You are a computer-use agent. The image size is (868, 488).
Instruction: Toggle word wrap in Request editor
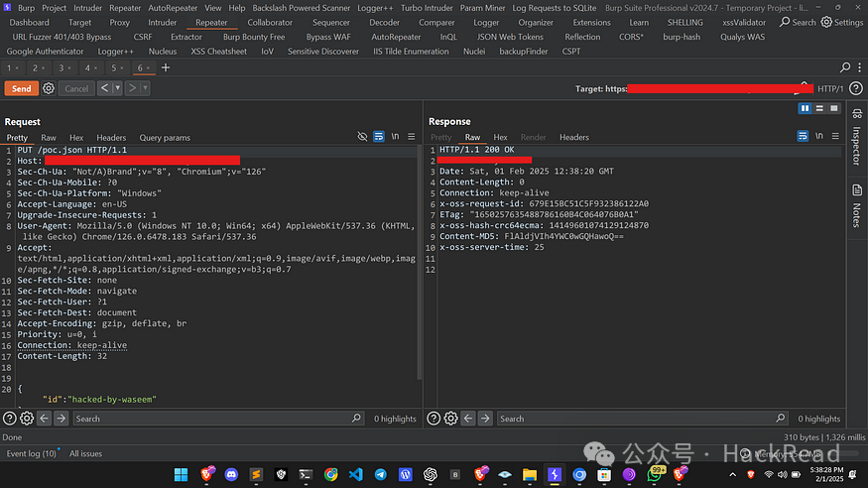click(379, 136)
